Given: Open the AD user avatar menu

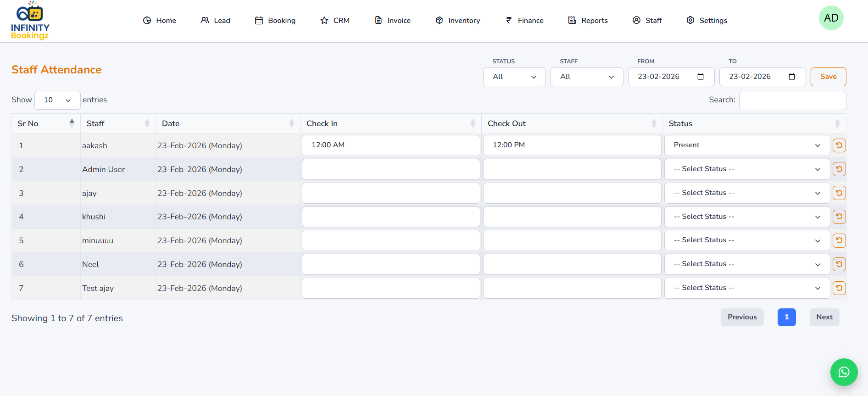Looking at the screenshot, I should pyautogui.click(x=831, y=18).
